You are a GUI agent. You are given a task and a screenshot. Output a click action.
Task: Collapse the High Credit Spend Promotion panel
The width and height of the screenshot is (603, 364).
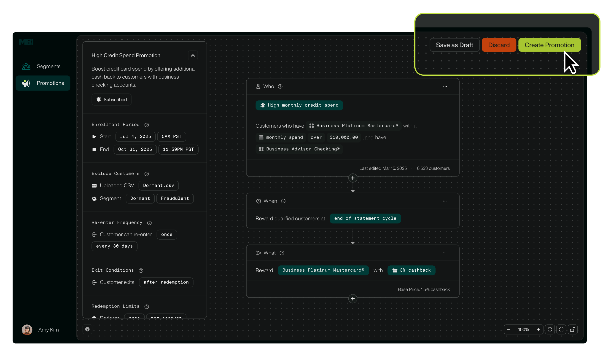193,55
